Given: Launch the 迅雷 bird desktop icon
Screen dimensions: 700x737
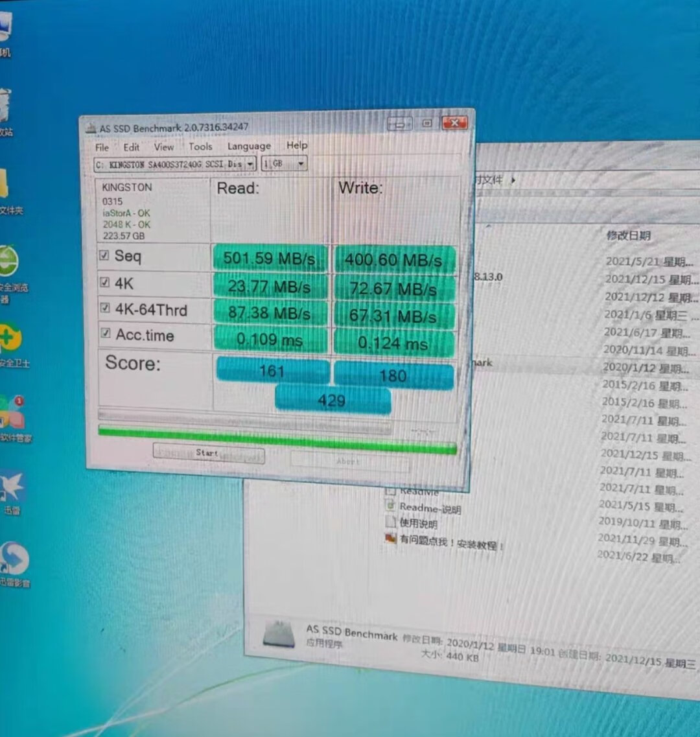Looking at the screenshot, I should [x=12, y=487].
